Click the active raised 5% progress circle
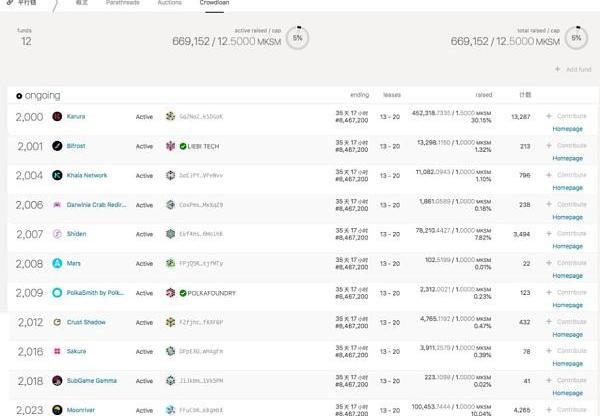 [297, 38]
